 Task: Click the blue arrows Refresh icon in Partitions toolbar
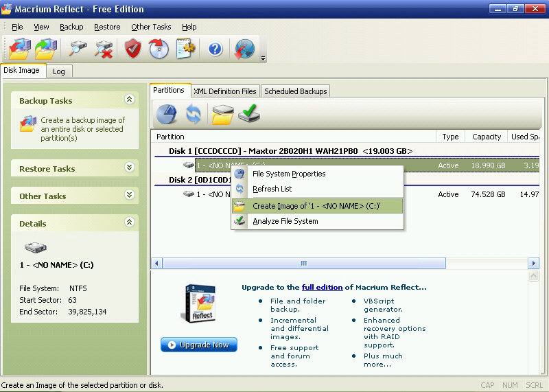tap(194, 114)
